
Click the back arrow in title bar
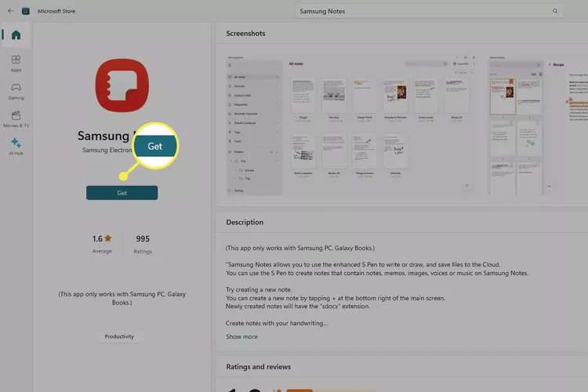click(x=10, y=11)
